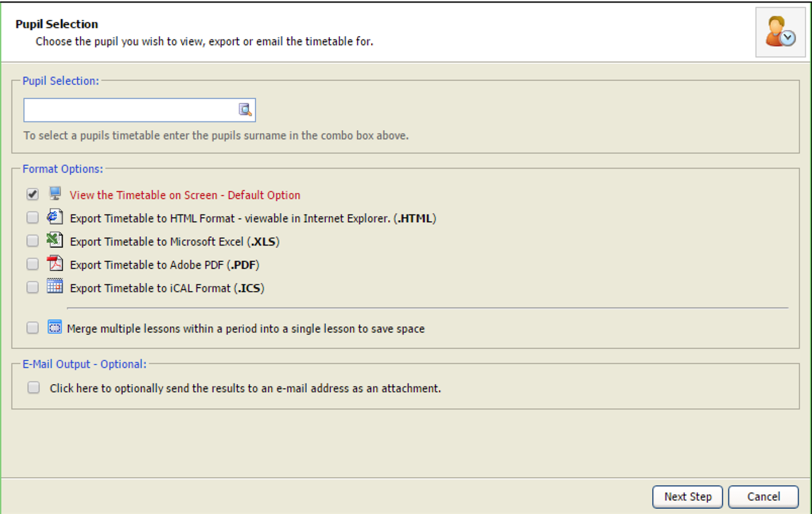Click the merge lessons icon

click(55, 328)
